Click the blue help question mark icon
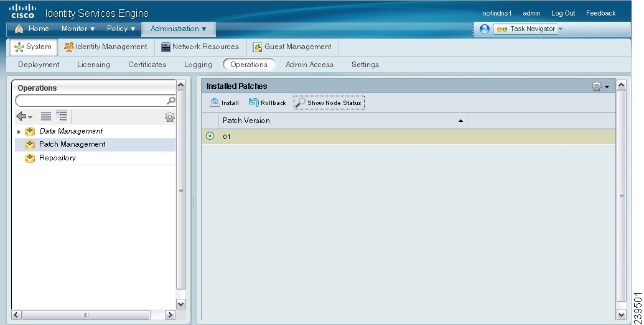This screenshot has width=644, height=325. (485, 29)
